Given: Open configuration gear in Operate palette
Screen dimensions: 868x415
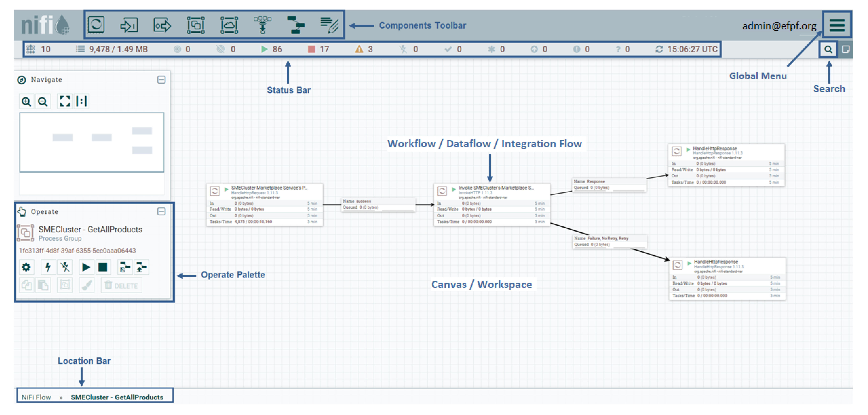Looking at the screenshot, I should (x=26, y=267).
